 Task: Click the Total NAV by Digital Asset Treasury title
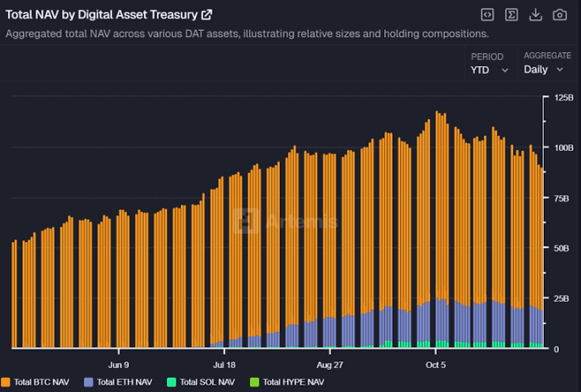pos(102,15)
